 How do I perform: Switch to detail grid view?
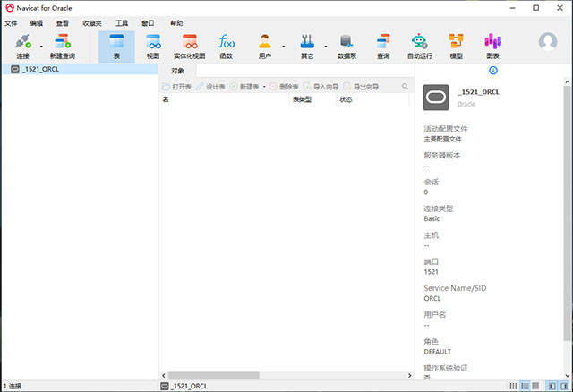click(535, 386)
